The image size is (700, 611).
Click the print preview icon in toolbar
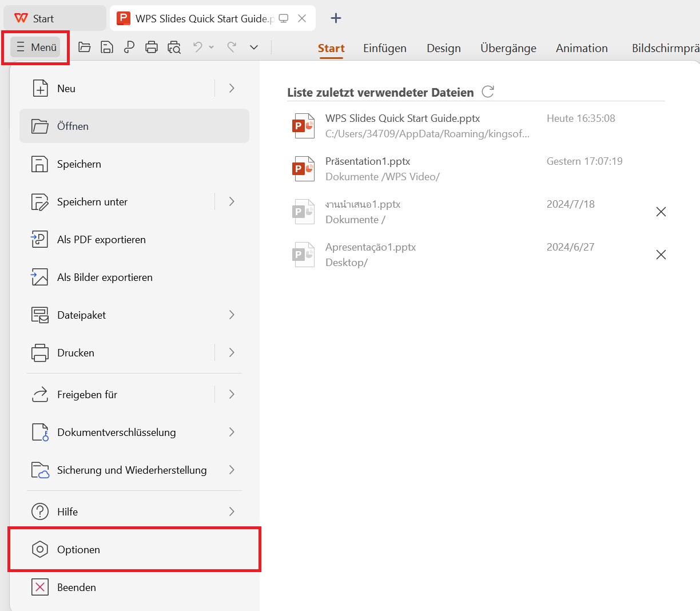click(x=174, y=47)
